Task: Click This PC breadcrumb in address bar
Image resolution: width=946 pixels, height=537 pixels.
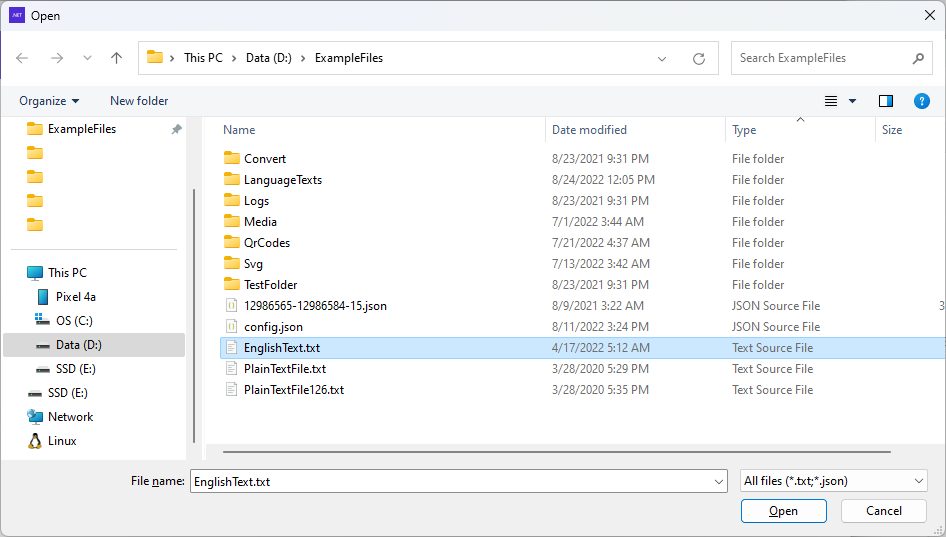Action: 203,58
